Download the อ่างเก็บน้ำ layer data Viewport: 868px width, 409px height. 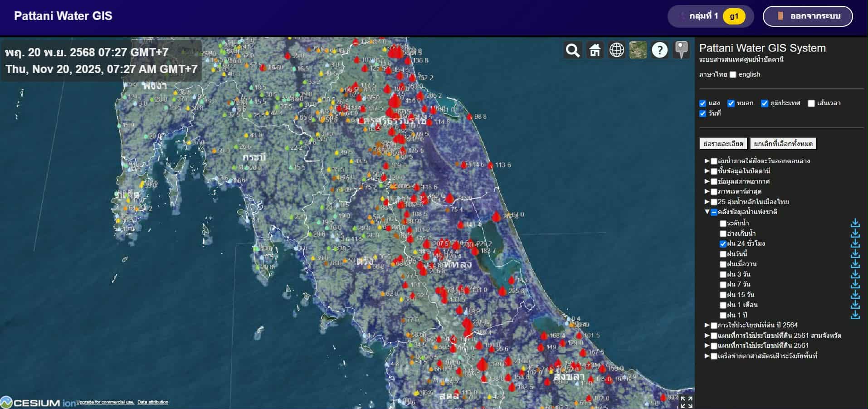(855, 234)
